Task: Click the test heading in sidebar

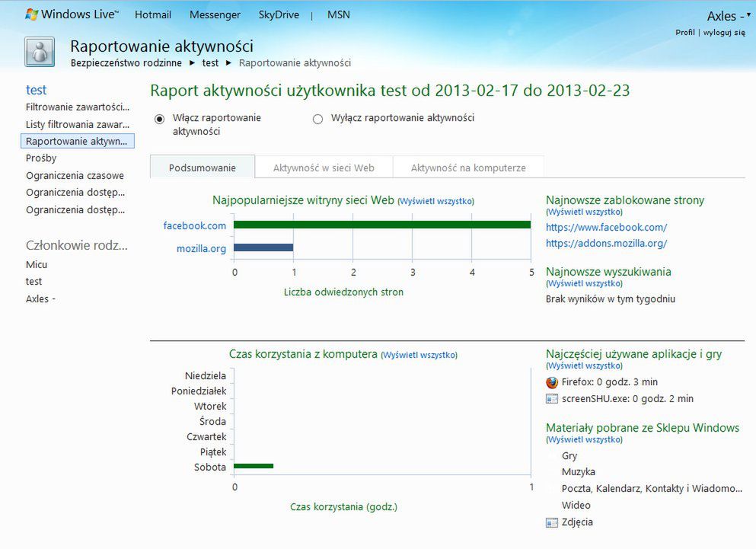Action: [x=36, y=90]
